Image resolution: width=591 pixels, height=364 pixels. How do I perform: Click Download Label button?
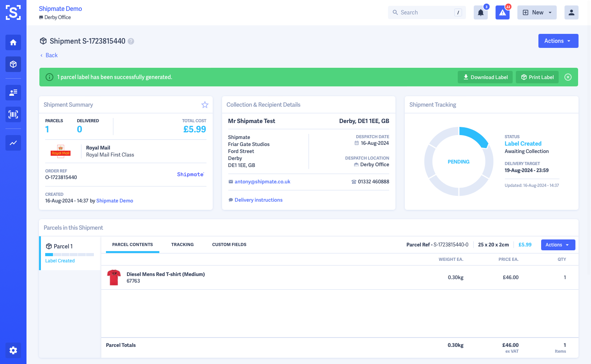485,77
